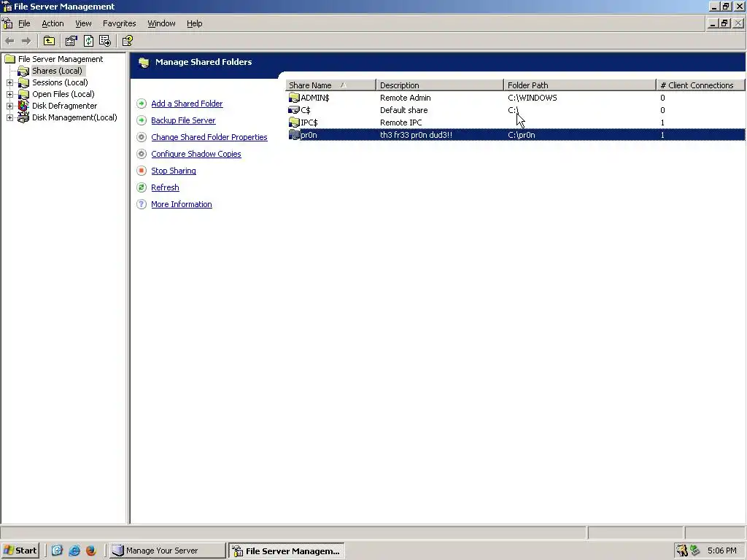The image size is (747, 560).
Task: Open the View menu
Action: coord(83,23)
